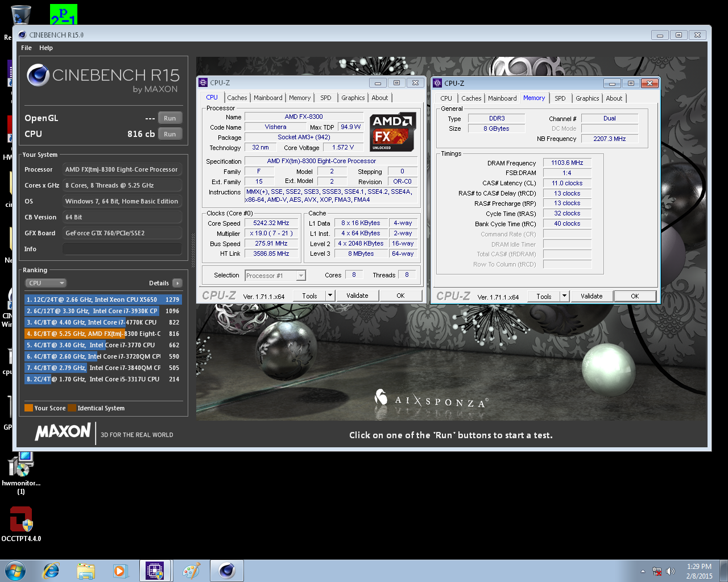Click OK in right CPU-Z window
728x582 pixels.
(x=635, y=296)
